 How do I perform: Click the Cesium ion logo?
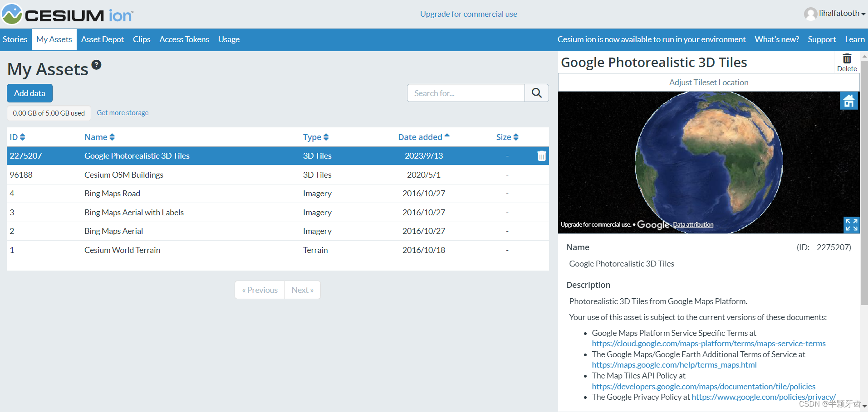click(x=67, y=14)
